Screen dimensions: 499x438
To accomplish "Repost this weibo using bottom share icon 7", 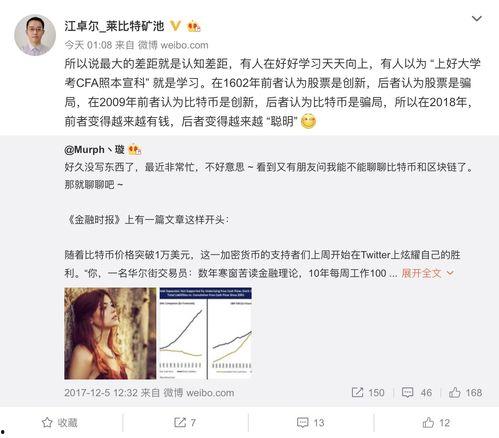I will coord(185,423).
